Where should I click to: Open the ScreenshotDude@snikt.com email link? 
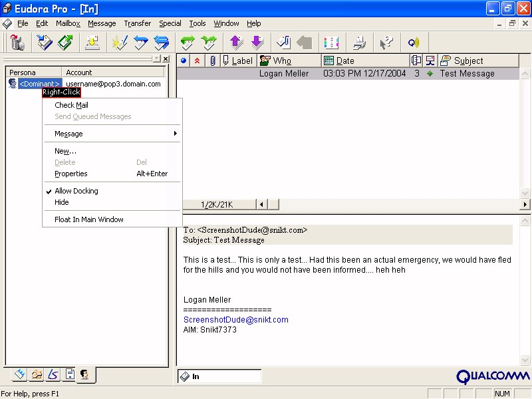236,320
